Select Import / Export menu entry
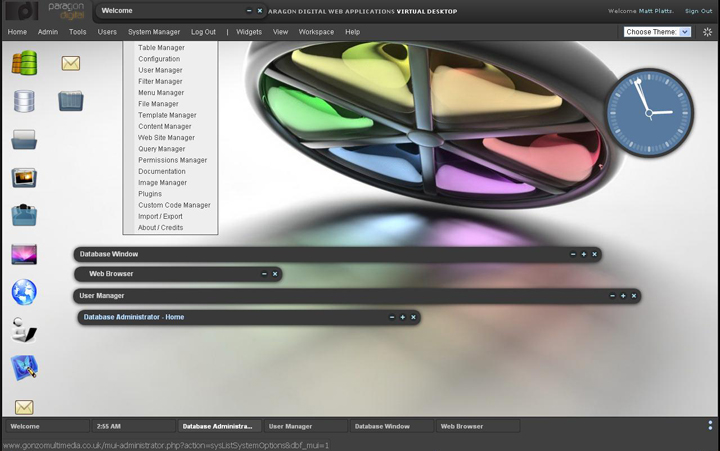The height and width of the screenshot is (451, 720). tap(160, 216)
